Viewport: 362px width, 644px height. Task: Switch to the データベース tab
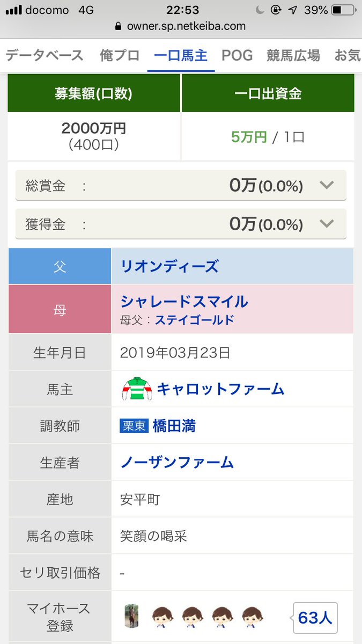[45, 55]
